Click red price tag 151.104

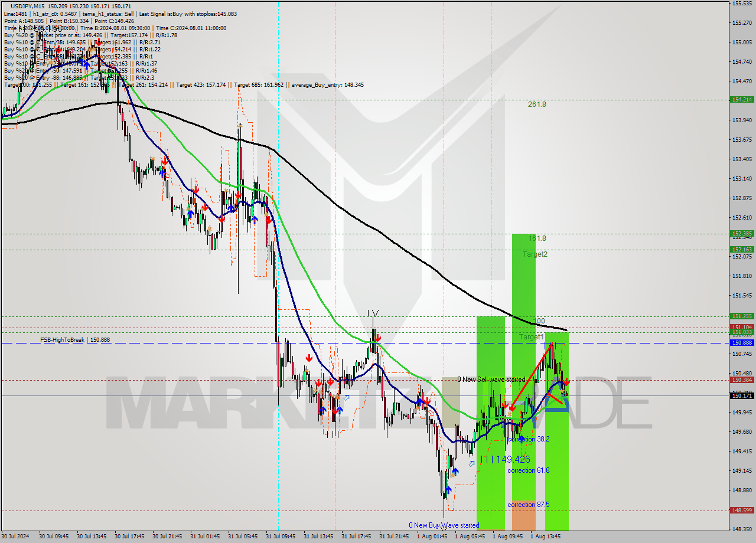pos(742,327)
